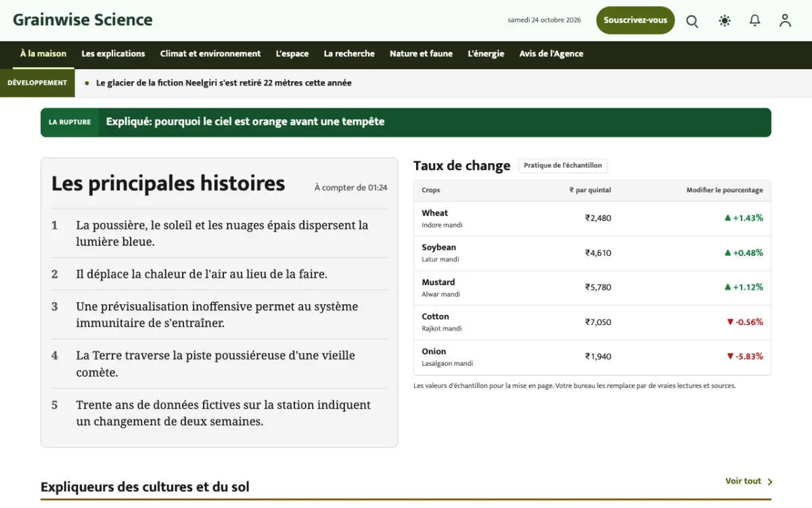Screen dimensions: 812x508
Task: Click the Pratique de l'échantillon badge
Action: tap(563, 165)
